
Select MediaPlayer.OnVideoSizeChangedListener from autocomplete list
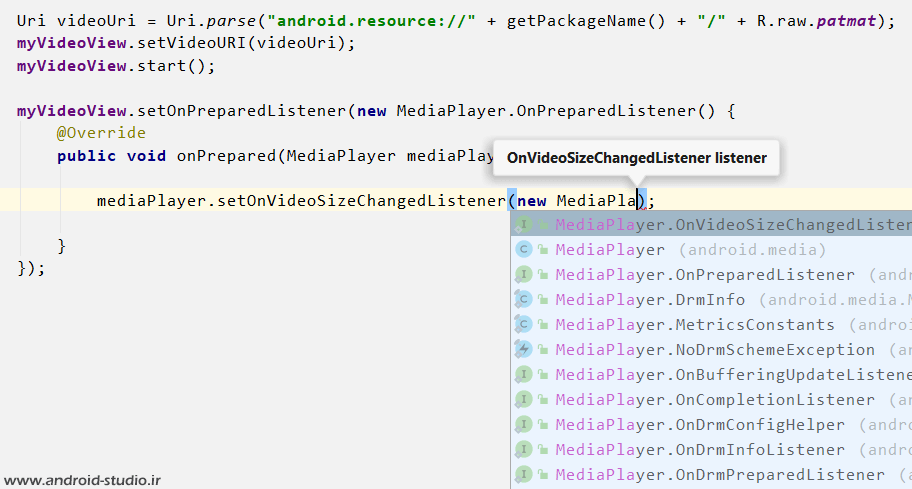(730, 225)
